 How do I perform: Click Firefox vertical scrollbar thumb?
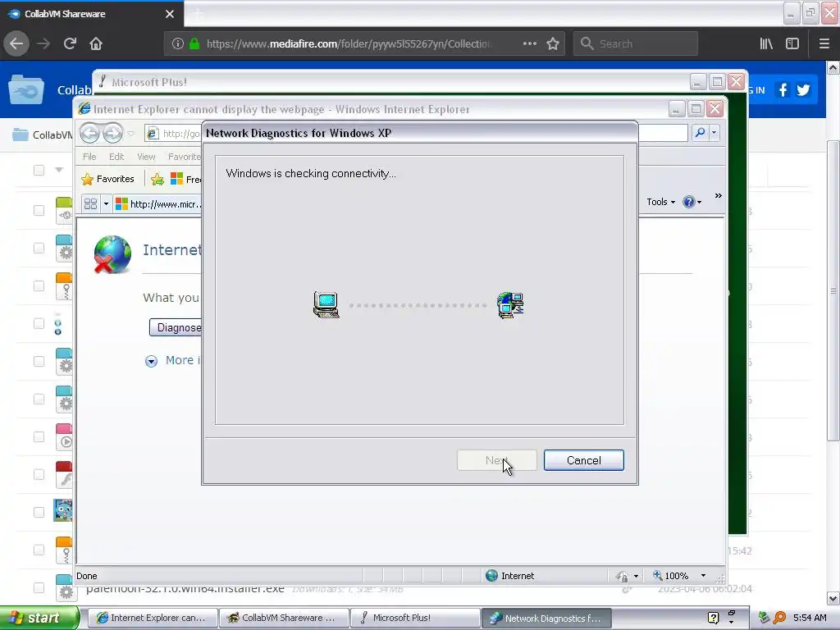(x=833, y=290)
